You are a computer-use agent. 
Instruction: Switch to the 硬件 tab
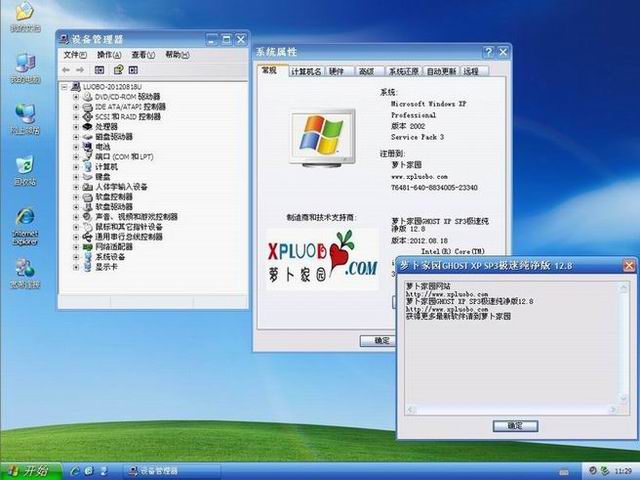click(337, 72)
